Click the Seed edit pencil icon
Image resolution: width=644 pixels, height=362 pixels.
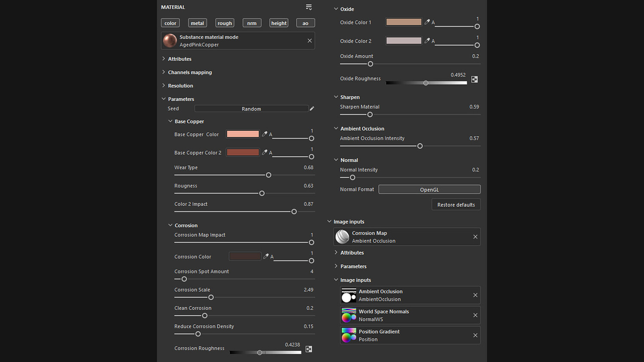pyautogui.click(x=312, y=109)
